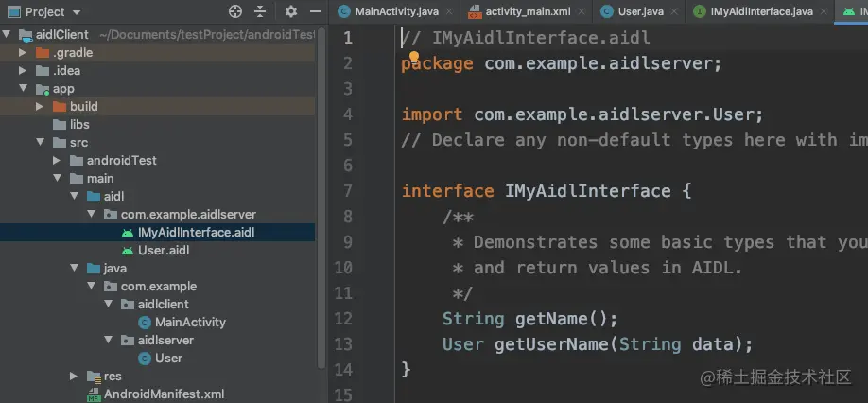
Task: Close the activity_main.xml tab
Action: tap(582, 11)
